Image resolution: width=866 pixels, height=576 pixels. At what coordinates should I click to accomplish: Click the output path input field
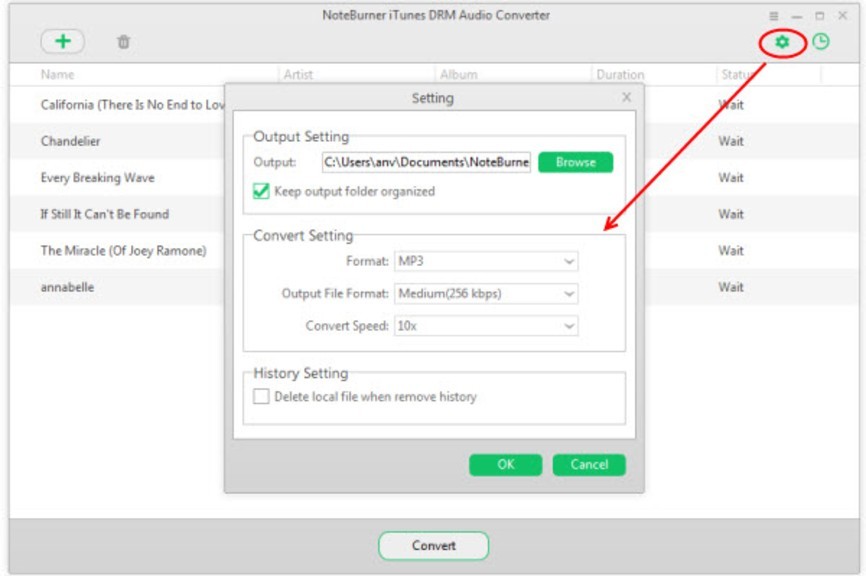pos(426,162)
